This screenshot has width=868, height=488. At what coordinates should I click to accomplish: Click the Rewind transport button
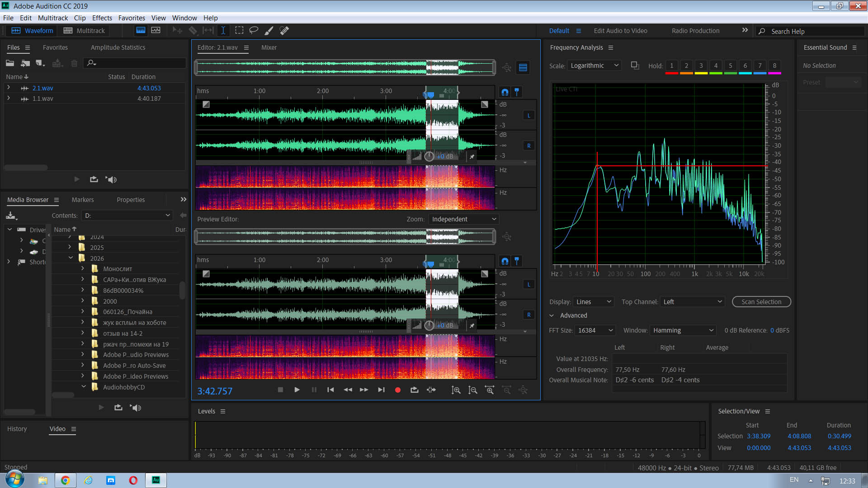[x=348, y=389]
